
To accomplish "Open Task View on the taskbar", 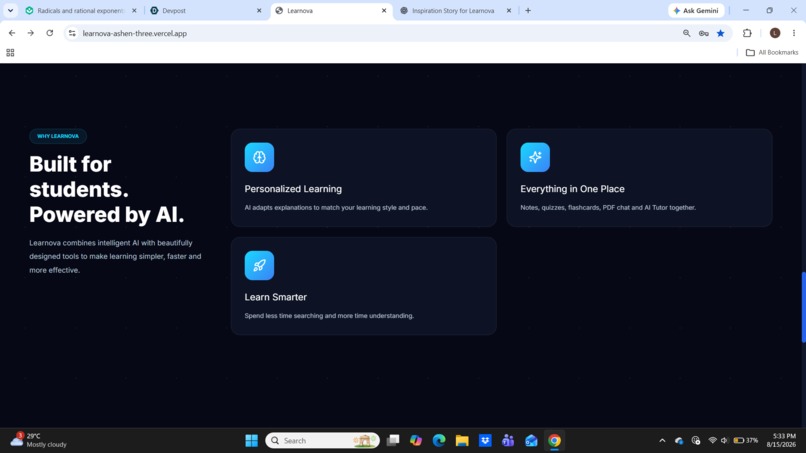I will tap(393, 441).
